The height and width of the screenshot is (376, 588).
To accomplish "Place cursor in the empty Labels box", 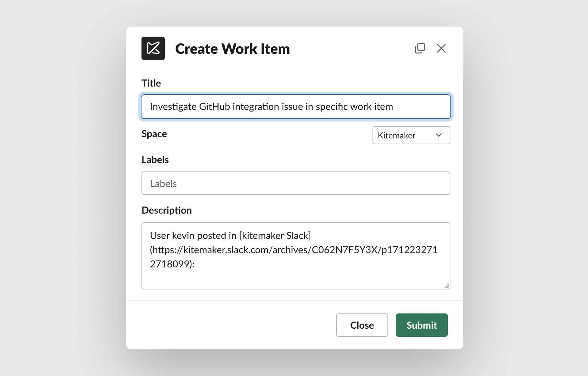I will pyautogui.click(x=296, y=183).
